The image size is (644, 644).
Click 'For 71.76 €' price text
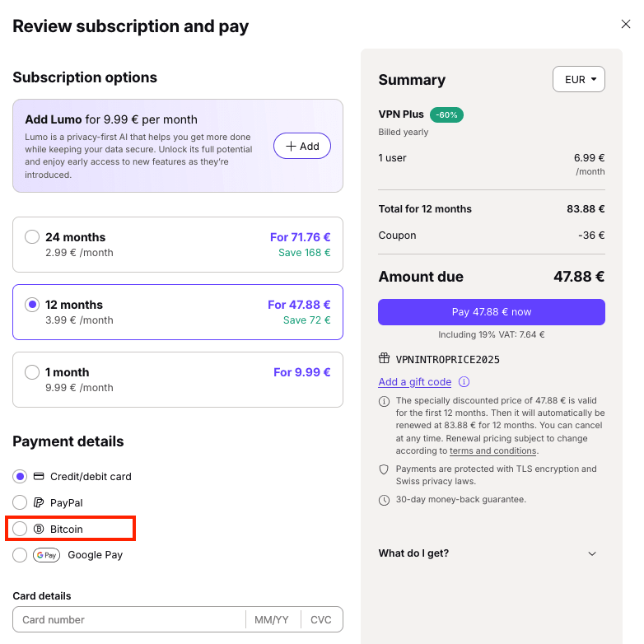301,237
